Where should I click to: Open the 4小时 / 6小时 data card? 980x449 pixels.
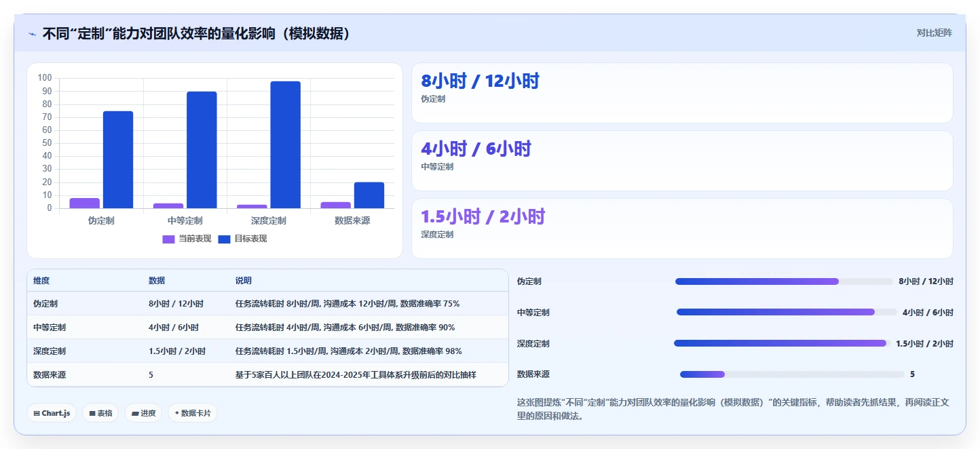click(682, 161)
